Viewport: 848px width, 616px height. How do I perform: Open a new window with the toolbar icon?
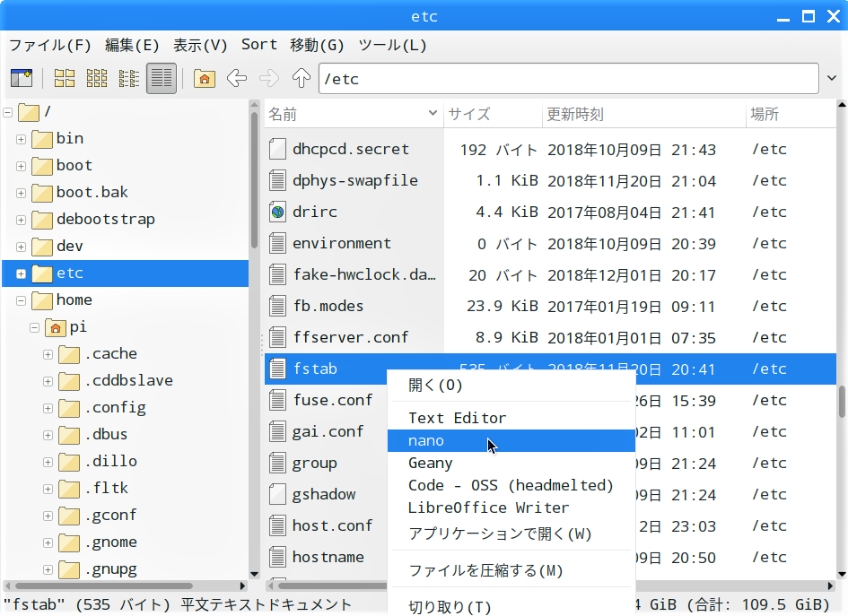pyautogui.click(x=22, y=78)
